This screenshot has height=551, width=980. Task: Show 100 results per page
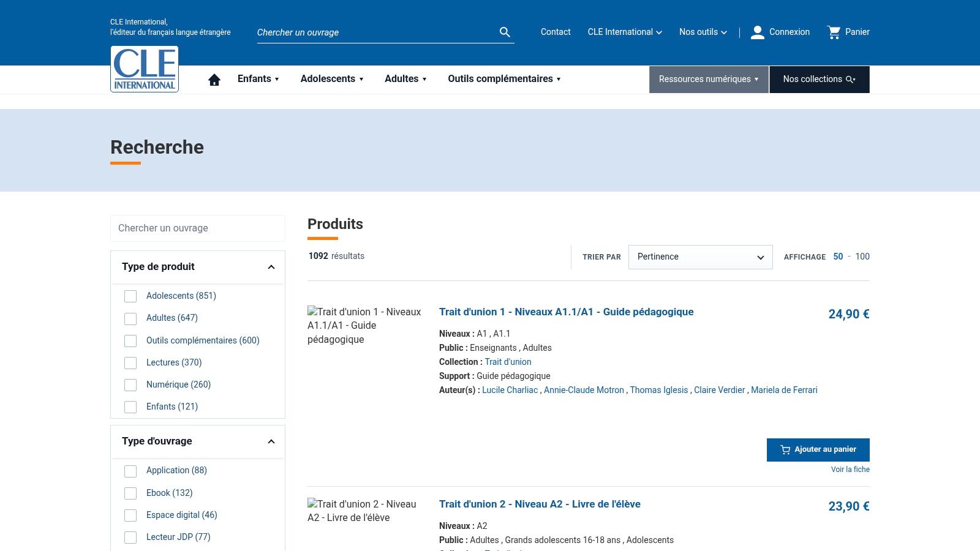coord(862,257)
